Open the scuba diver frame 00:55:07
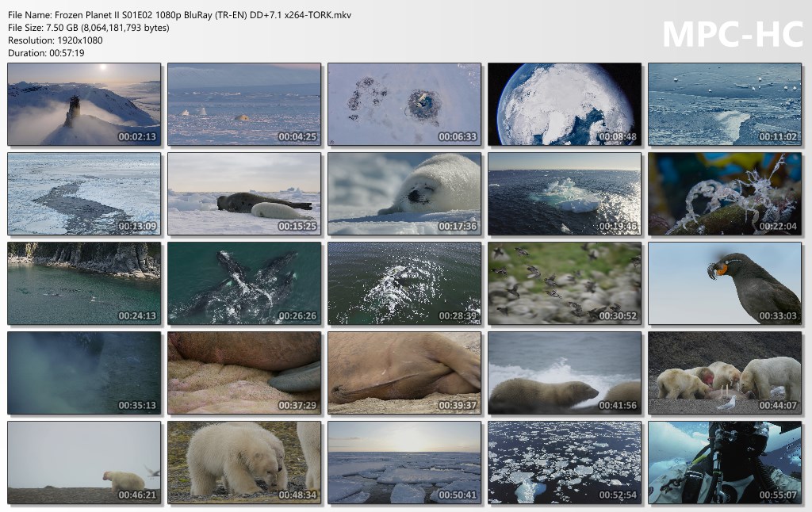This screenshot has width=812, height=512. coord(725,462)
